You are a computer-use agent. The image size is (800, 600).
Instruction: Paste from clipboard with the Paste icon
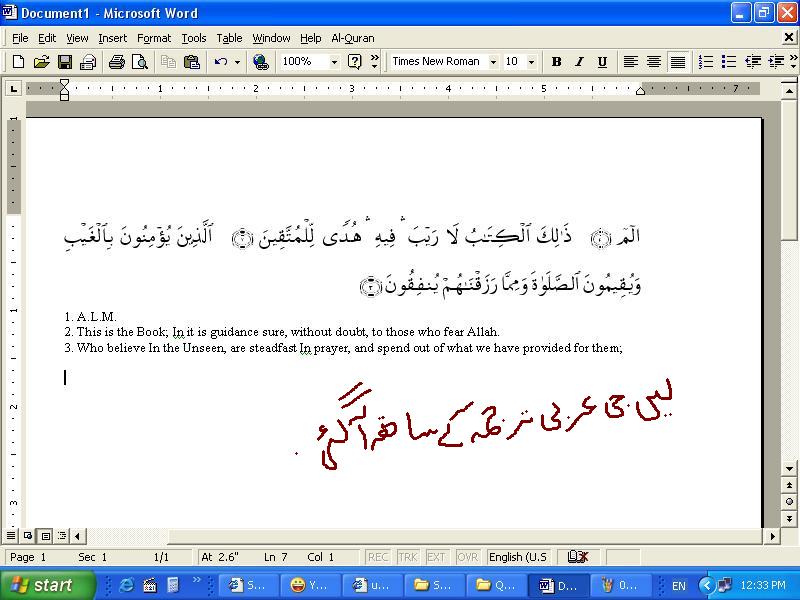point(191,62)
